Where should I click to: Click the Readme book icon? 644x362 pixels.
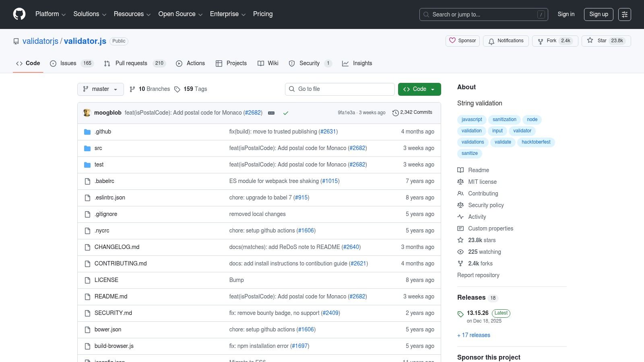pyautogui.click(x=460, y=170)
